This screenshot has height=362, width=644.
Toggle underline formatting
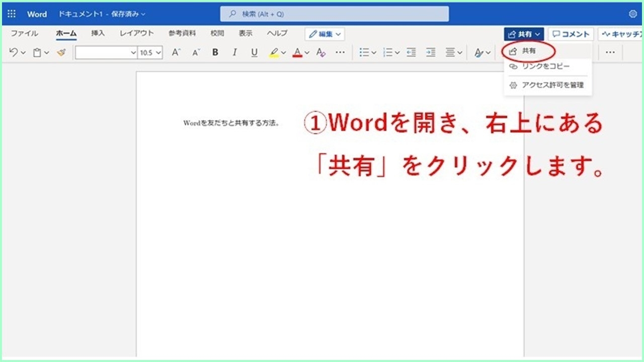tap(254, 52)
